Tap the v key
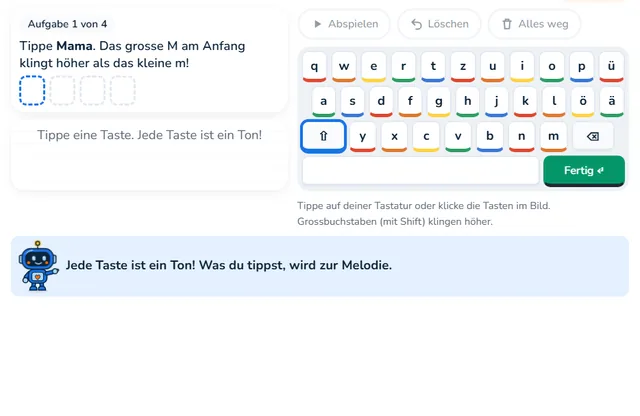The image size is (640, 416). click(458, 136)
